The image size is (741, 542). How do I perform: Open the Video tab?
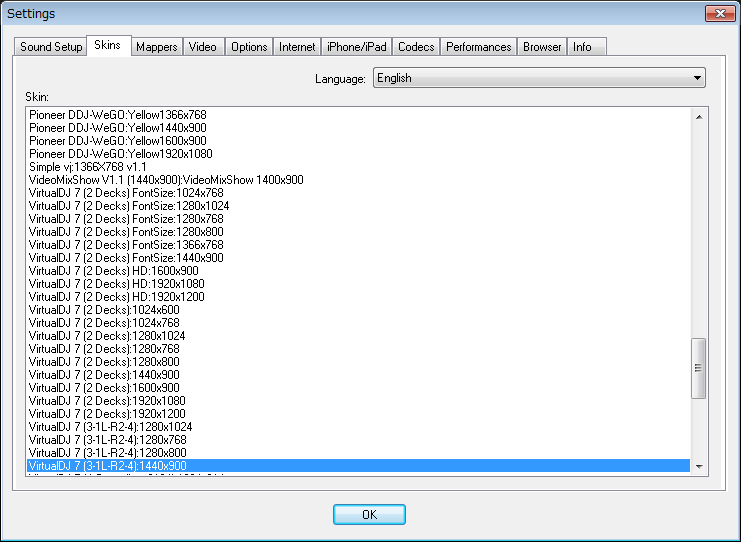tap(203, 47)
